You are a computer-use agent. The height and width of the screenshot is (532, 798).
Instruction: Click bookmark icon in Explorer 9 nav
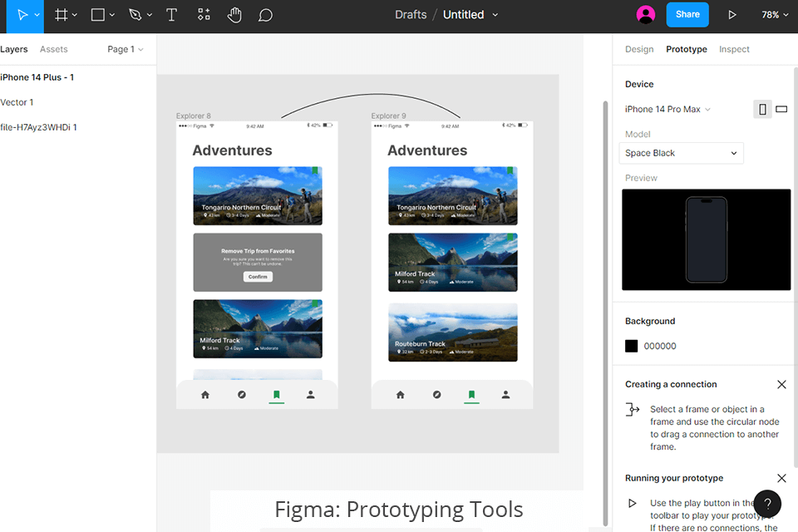472,395
